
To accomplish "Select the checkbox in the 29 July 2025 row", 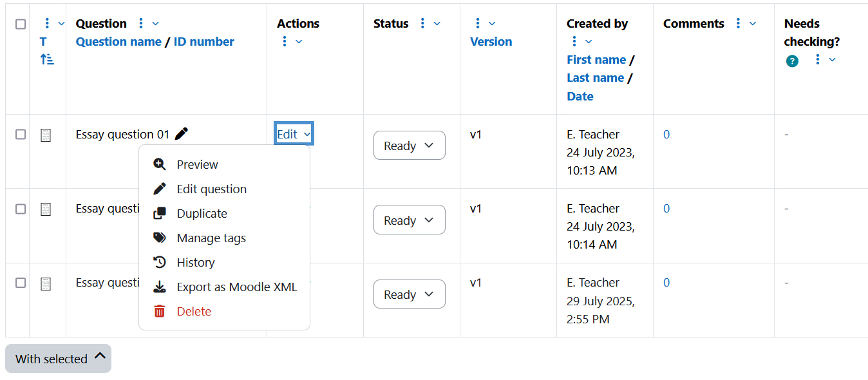I will click(21, 283).
